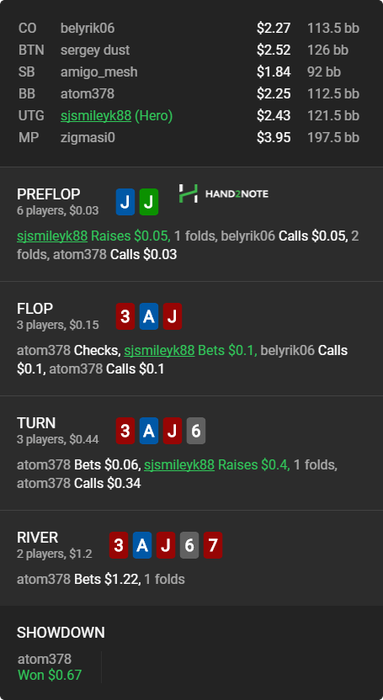Select the belyrik06 CO player row

pos(191,29)
